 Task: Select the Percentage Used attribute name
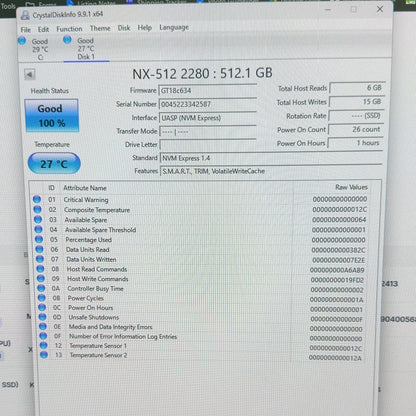tap(88, 240)
